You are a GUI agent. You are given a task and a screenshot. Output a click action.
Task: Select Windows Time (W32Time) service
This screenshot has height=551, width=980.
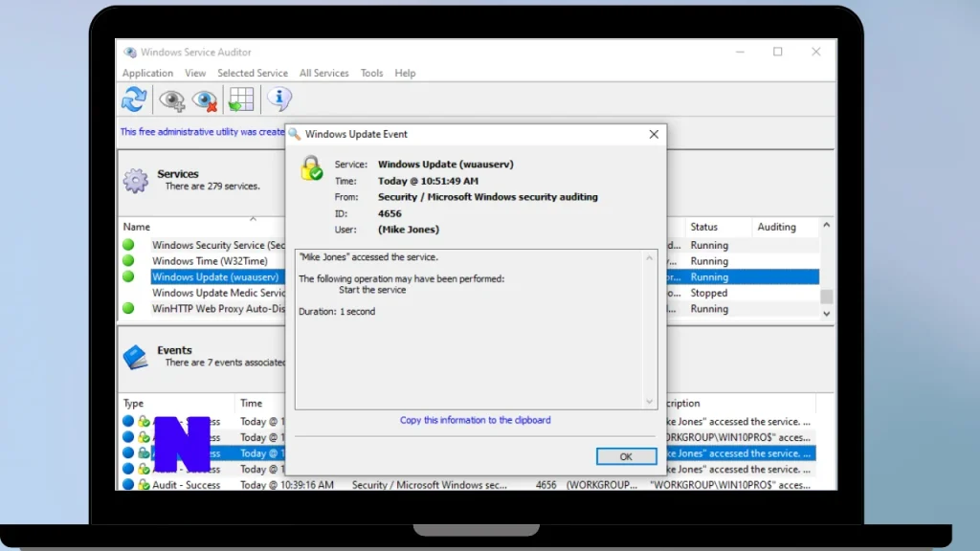pos(210,261)
